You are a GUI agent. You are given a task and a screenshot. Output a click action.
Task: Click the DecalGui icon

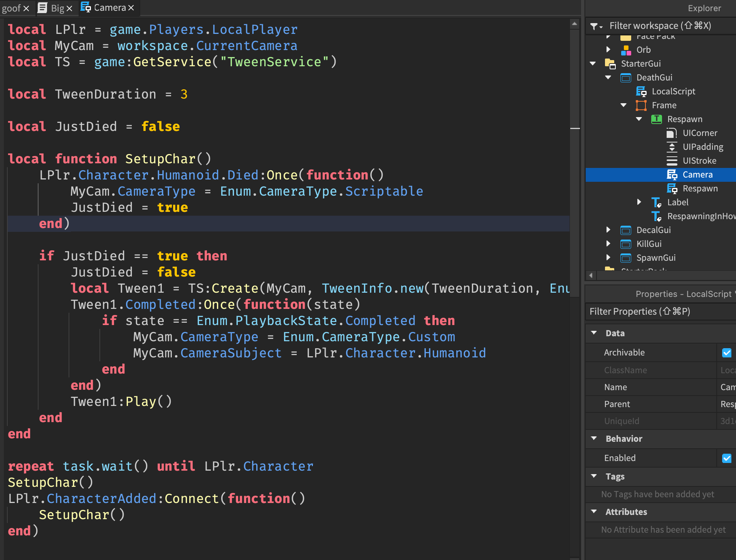click(x=626, y=230)
